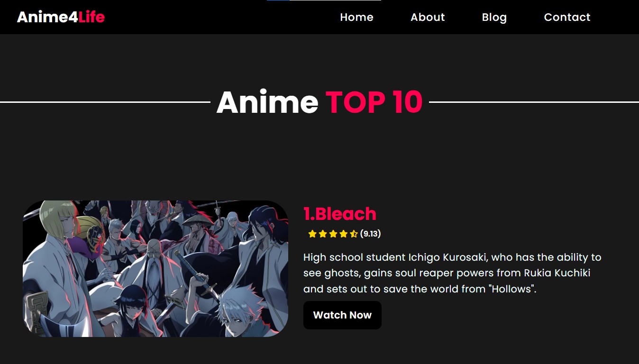Click the first yellow rating star
This screenshot has height=364, width=639.
(312, 234)
